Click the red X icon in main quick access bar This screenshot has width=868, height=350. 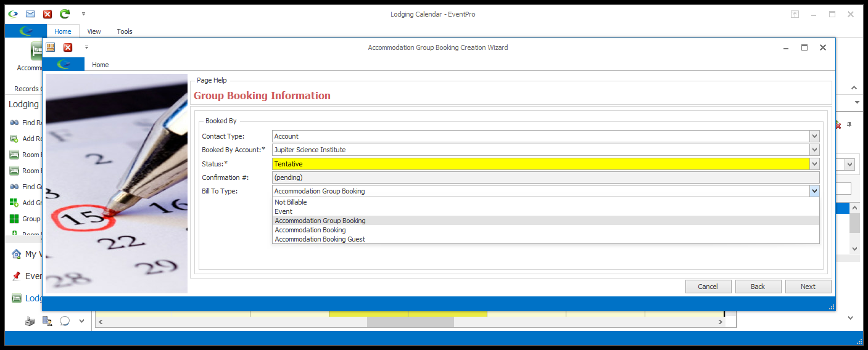pos(48,14)
